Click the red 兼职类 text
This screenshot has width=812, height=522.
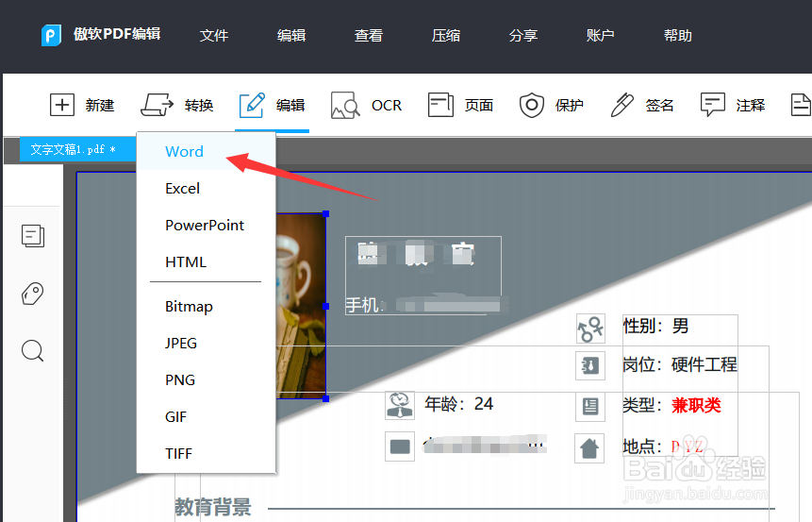pyautogui.click(x=696, y=405)
